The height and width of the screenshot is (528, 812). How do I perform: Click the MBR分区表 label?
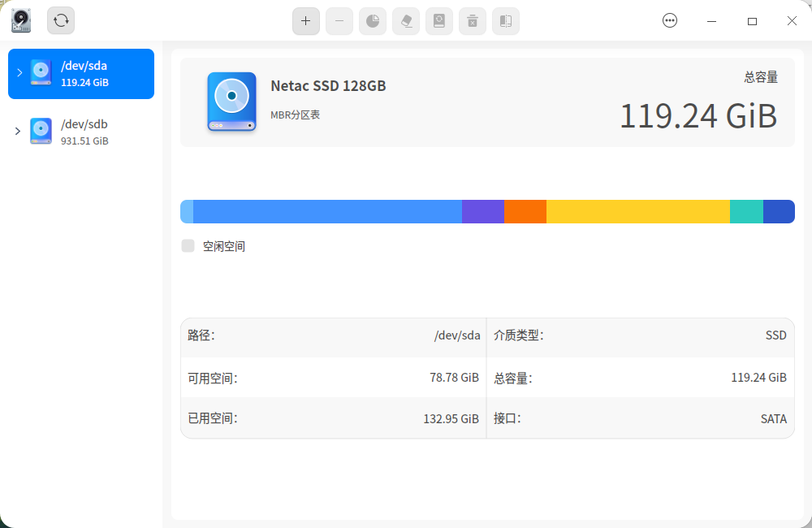[296, 115]
